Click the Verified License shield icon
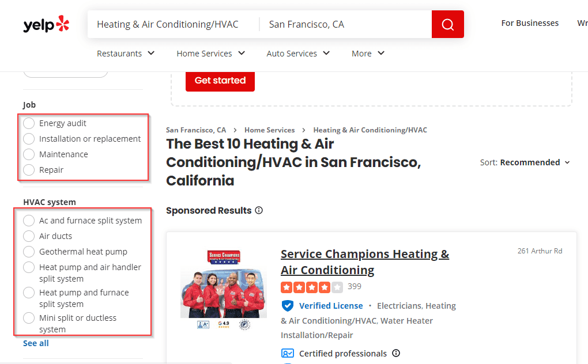 tap(288, 306)
